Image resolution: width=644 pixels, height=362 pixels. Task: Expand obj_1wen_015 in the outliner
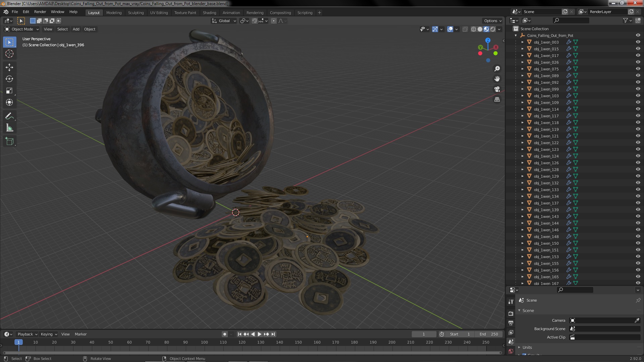point(522,49)
